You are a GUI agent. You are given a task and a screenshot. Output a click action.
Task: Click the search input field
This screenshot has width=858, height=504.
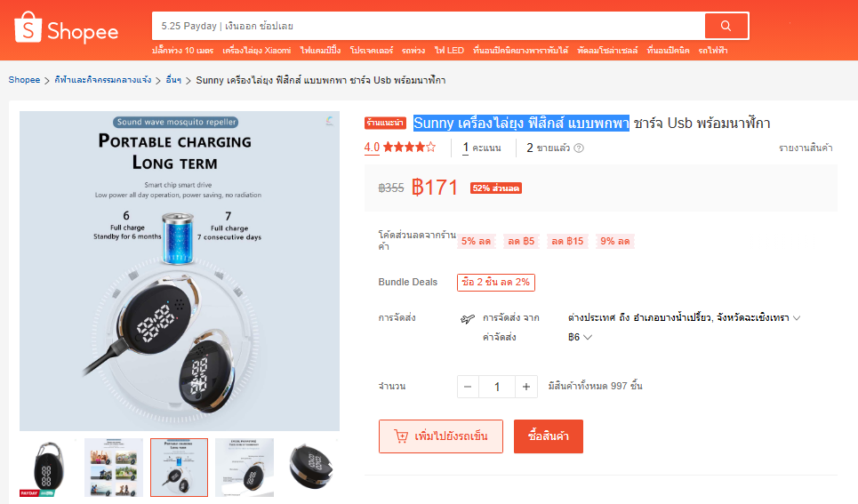429,26
